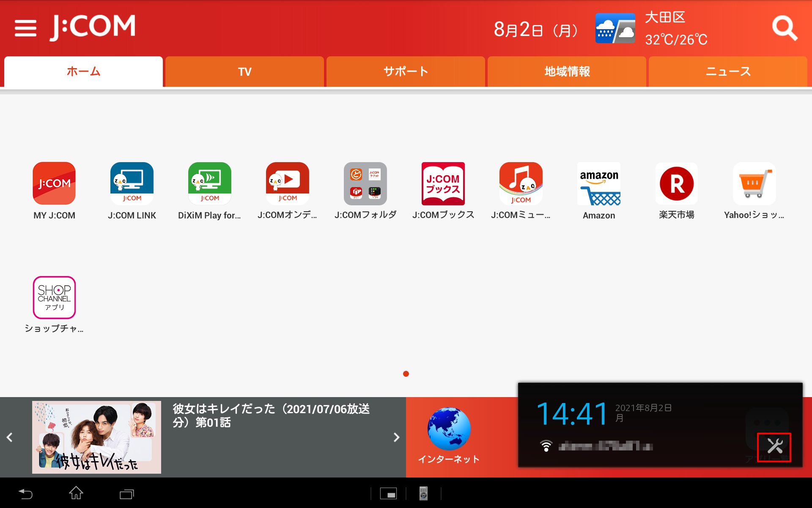The width and height of the screenshot is (812, 508).
Task: Open the J:COM On Demand app
Action: [x=288, y=183]
